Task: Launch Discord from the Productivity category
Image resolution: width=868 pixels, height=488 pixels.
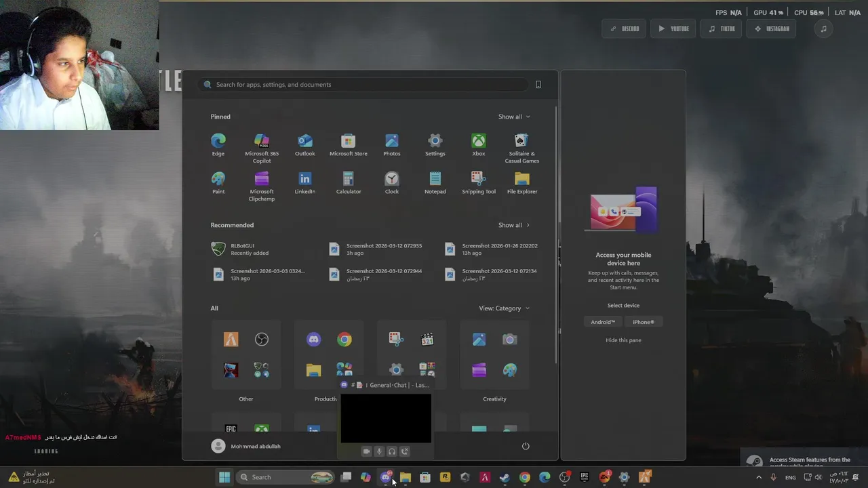Action: point(313,340)
